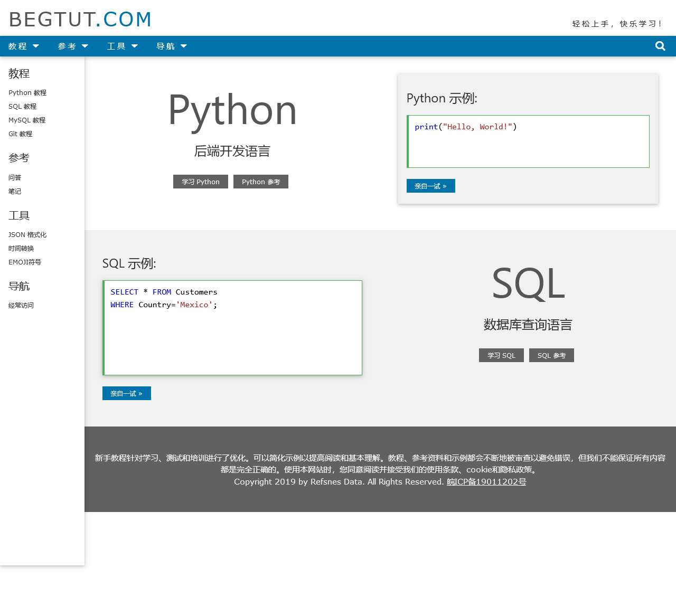This screenshot has width=676, height=616.
Task: Click the 学习 SQL button
Action: point(501,355)
